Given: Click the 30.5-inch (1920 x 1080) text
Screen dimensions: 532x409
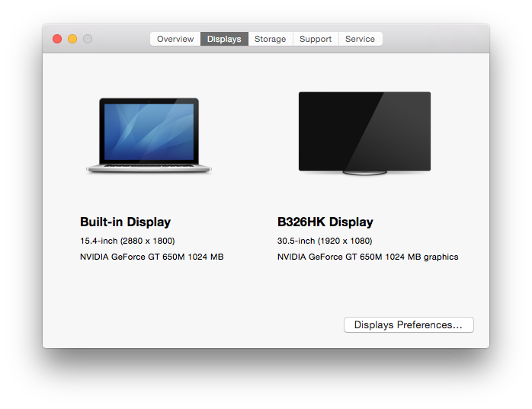Looking at the screenshot, I should pos(325,241).
